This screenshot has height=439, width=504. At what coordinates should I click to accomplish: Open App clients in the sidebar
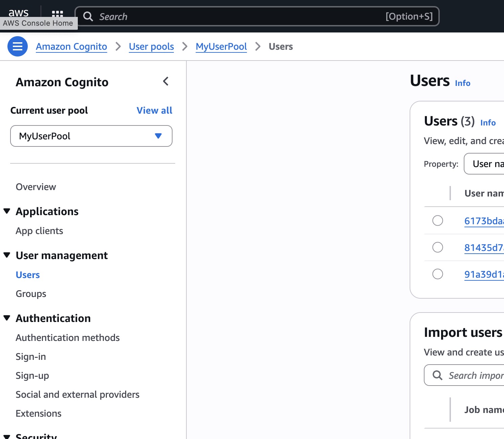click(x=40, y=231)
